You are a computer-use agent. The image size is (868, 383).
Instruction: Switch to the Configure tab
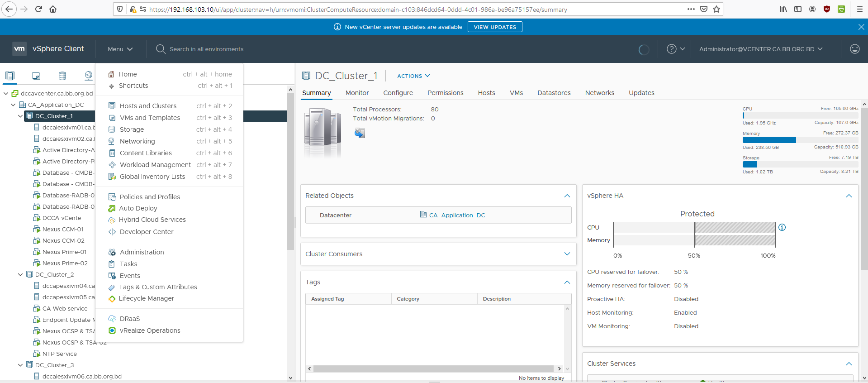(398, 93)
